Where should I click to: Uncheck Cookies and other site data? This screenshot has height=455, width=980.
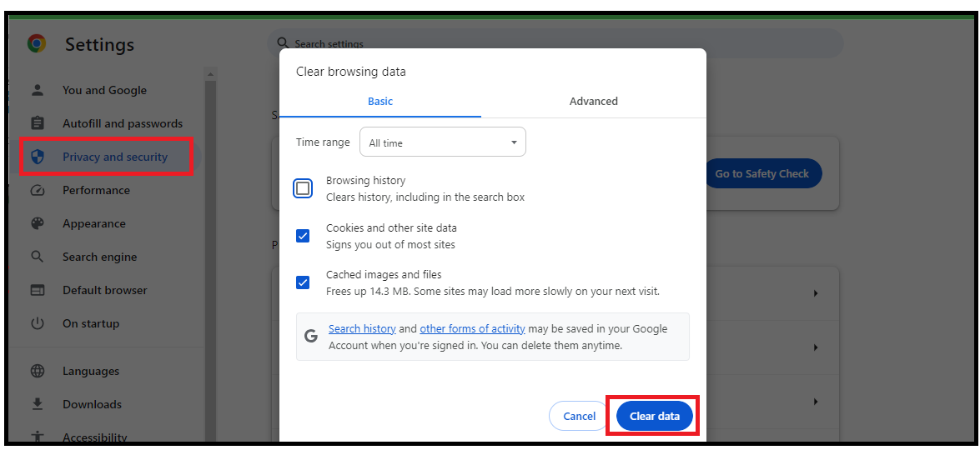click(x=303, y=236)
